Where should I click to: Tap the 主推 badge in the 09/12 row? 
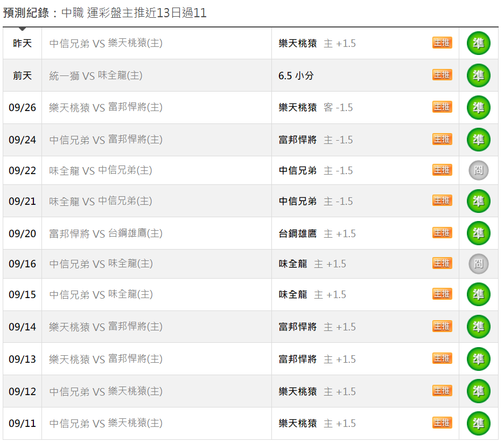[442, 391]
